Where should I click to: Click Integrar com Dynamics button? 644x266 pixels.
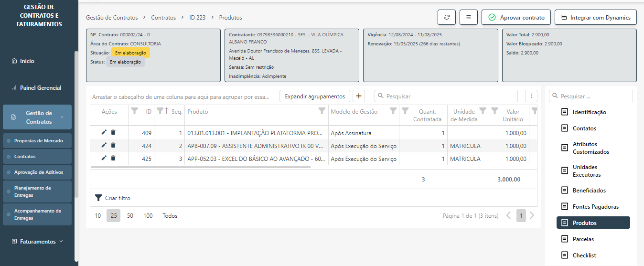595,17
